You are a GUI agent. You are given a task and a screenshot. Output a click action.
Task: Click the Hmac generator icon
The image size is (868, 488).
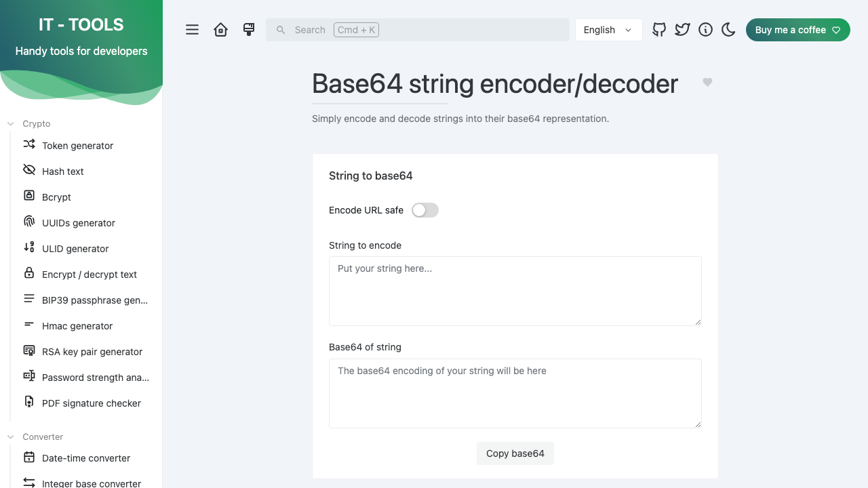coord(29,325)
